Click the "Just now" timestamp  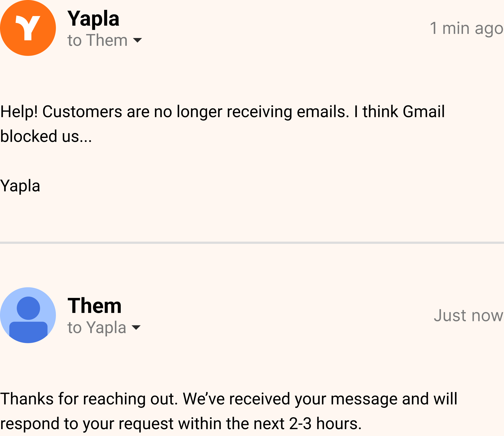(x=468, y=316)
